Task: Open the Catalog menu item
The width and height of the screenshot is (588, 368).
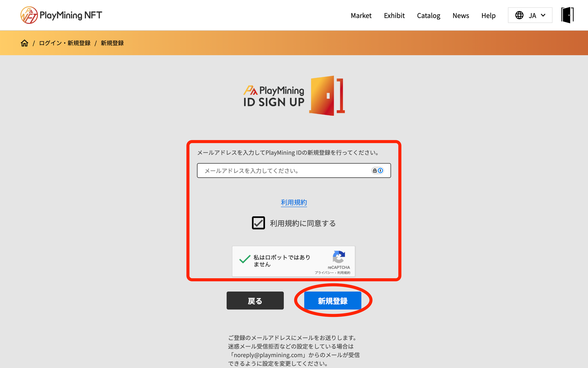Action: click(428, 16)
